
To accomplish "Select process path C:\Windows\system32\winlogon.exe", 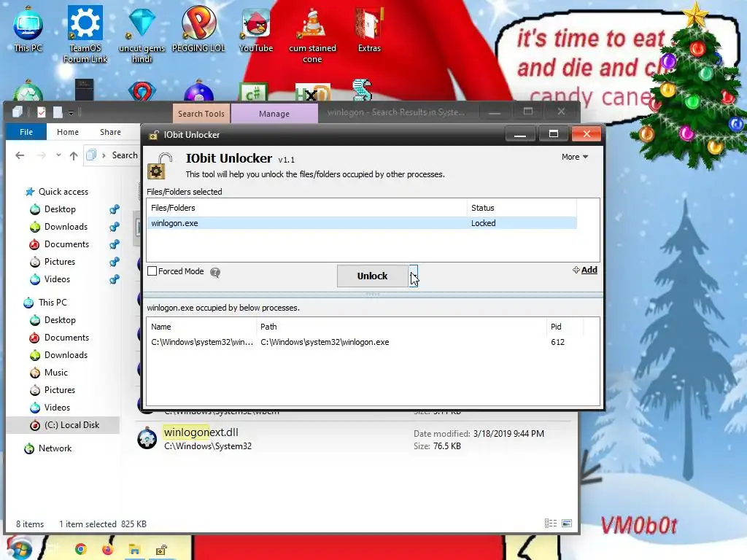I will [325, 342].
